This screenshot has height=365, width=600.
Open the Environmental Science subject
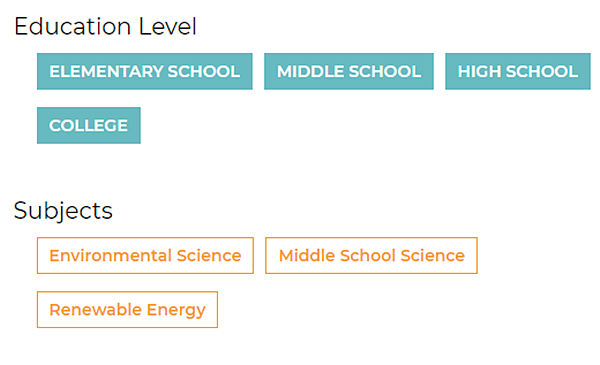pyautogui.click(x=145, y=256)
